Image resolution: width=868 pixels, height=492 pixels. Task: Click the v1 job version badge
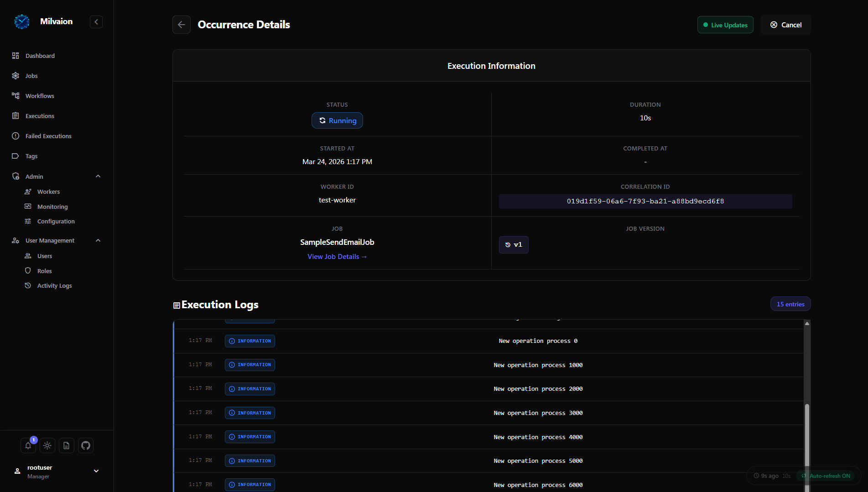[x=514, y=245]
